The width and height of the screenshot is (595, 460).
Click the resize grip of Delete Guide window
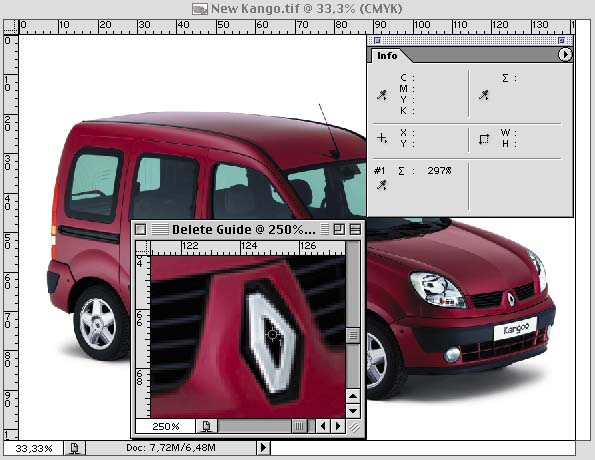(x=354, y=427)
